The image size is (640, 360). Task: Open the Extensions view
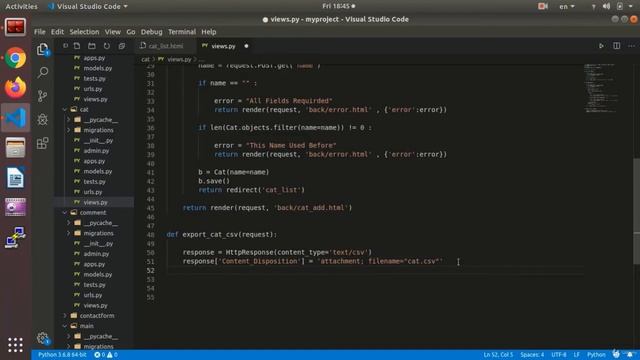(x=42, y=143)
